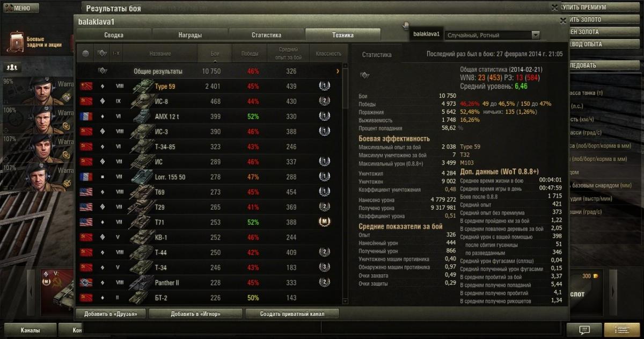Open the balaklava1 player tab
Viewport: 644px width, 339px height.
point(426,34)
